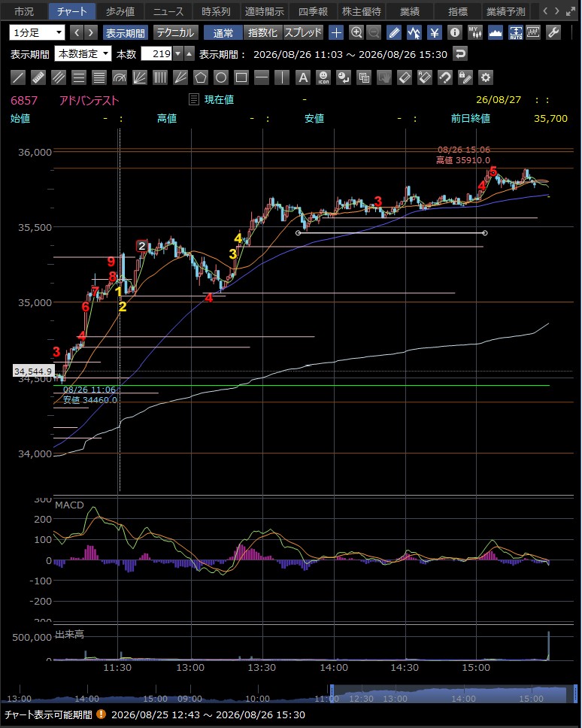The width and height of the screenshot is (582, 728).
Task: Select the horizontal line tool
Action: click(262, 77)
